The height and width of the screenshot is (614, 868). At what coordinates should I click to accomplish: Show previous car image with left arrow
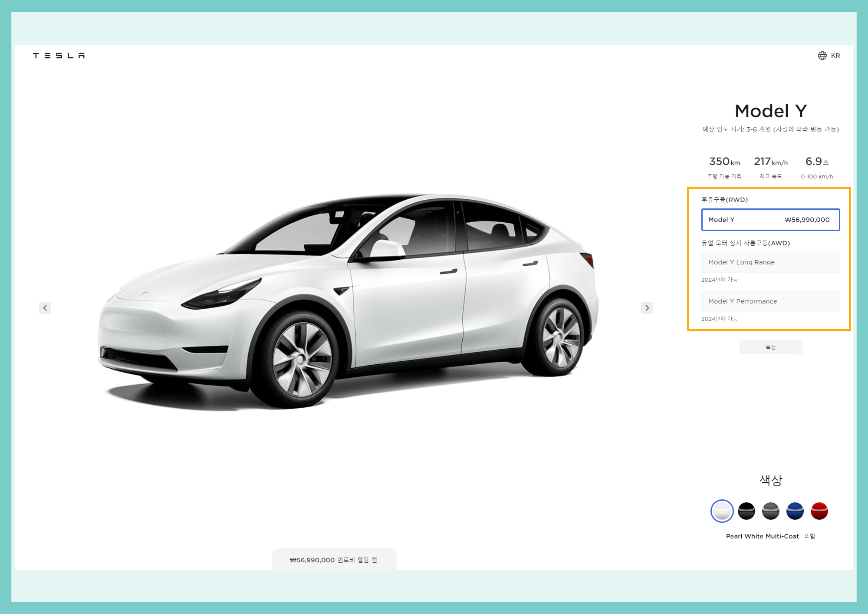[45, 308]
